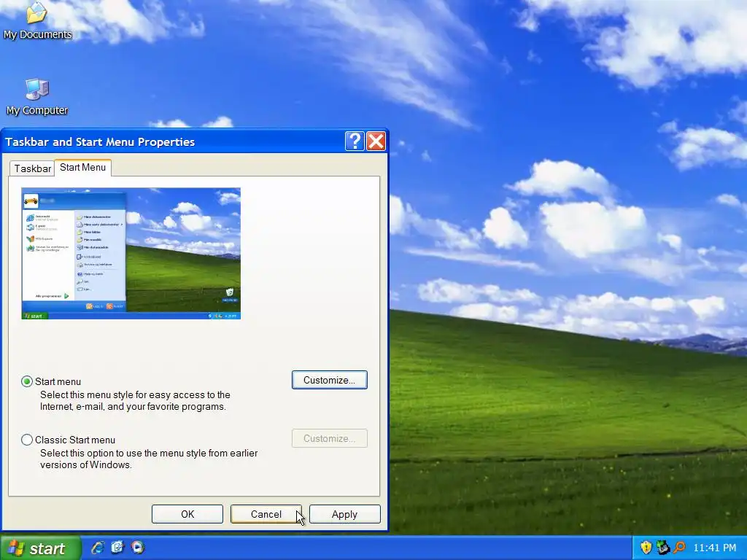Select the My Computer desktop icon
Image resolution: width=747 pixels, height=560 pixels.
pyautogui.click(x=37, y=97)
